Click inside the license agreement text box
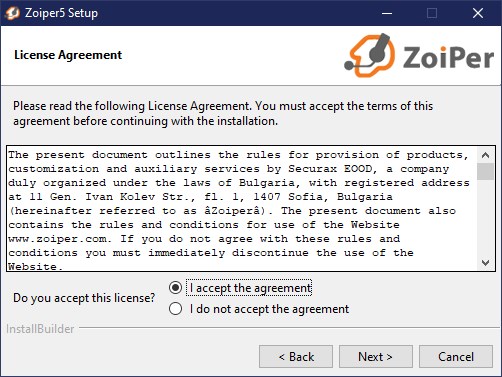502x377 pixels. click(242, 209)
